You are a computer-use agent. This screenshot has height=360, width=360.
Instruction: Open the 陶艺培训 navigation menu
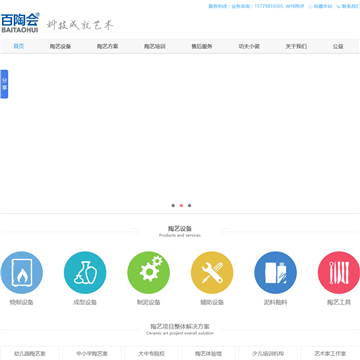click(x=155, y=46)
